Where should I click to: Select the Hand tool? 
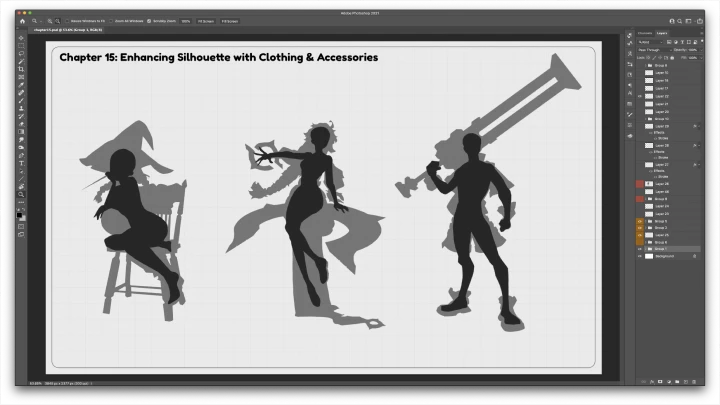tap(21, 186)
